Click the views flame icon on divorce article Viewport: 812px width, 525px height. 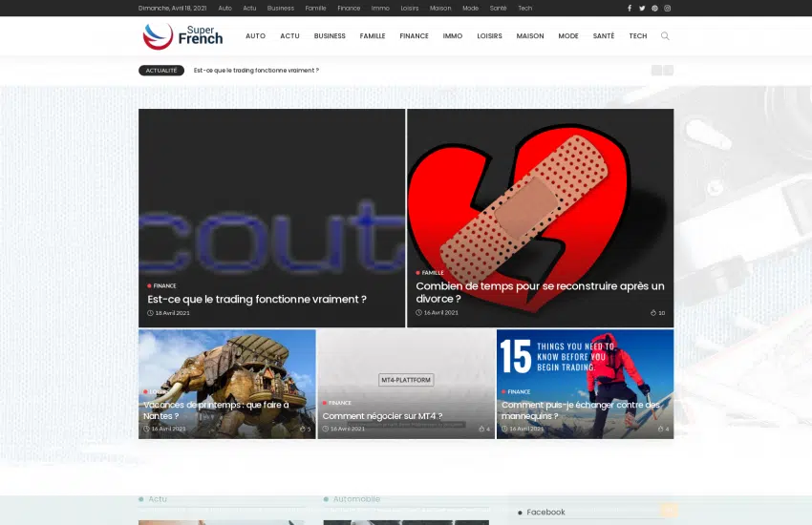(653, 313)
